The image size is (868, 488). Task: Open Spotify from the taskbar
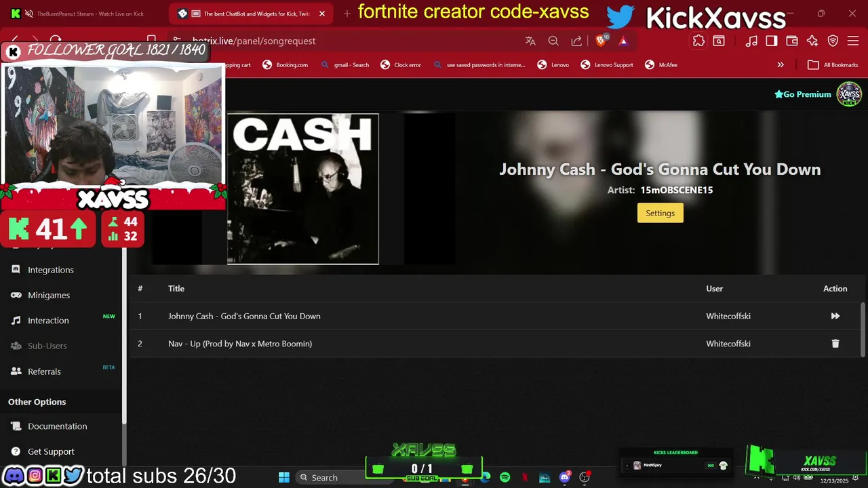pos(505,477)
